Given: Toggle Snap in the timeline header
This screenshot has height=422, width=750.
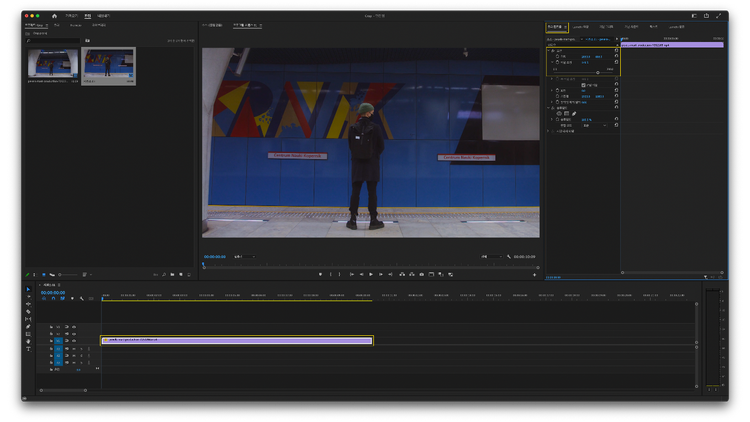Looking at the screenshot, I should tap(53, 298).
